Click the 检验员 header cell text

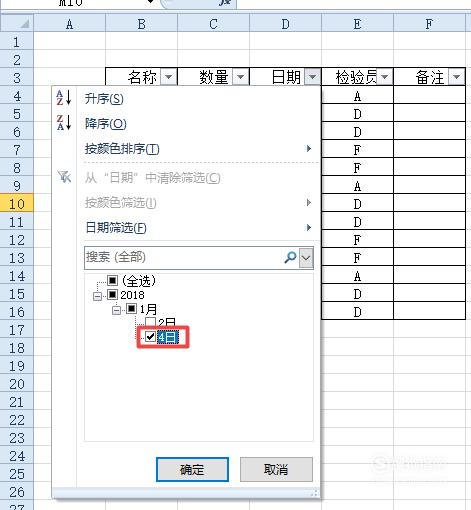[x=356, y=77]
